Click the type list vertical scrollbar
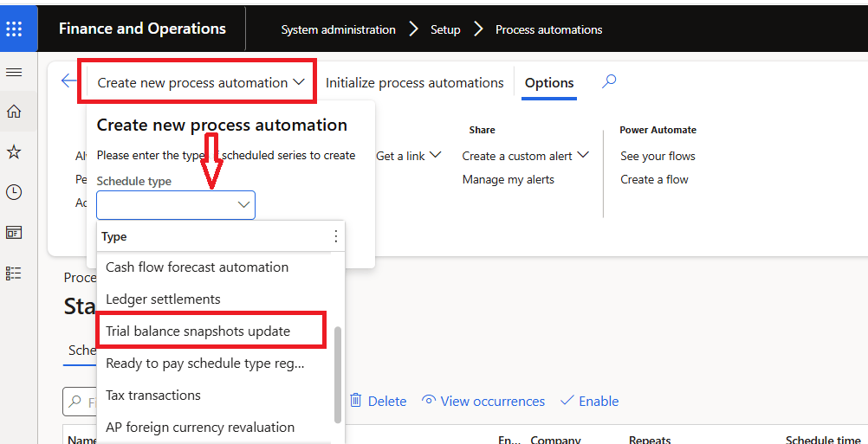This screenshot has width=868, height=444. pyautogui.click(x=338, y=375)
